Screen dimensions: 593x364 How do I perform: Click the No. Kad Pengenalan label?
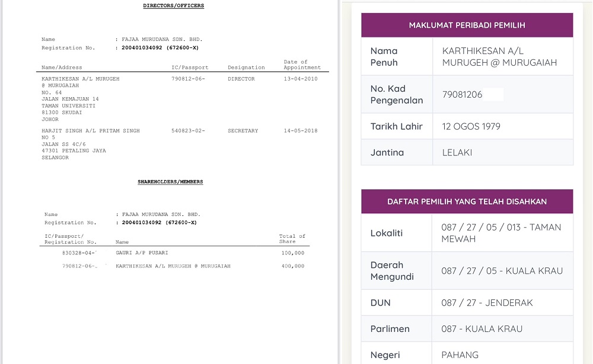click(397, 94)
